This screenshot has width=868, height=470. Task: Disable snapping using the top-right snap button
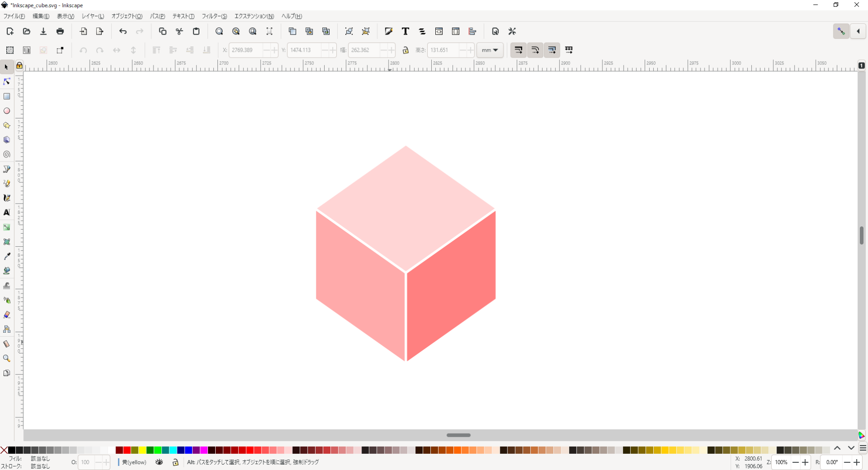click(x=841, y=32)
